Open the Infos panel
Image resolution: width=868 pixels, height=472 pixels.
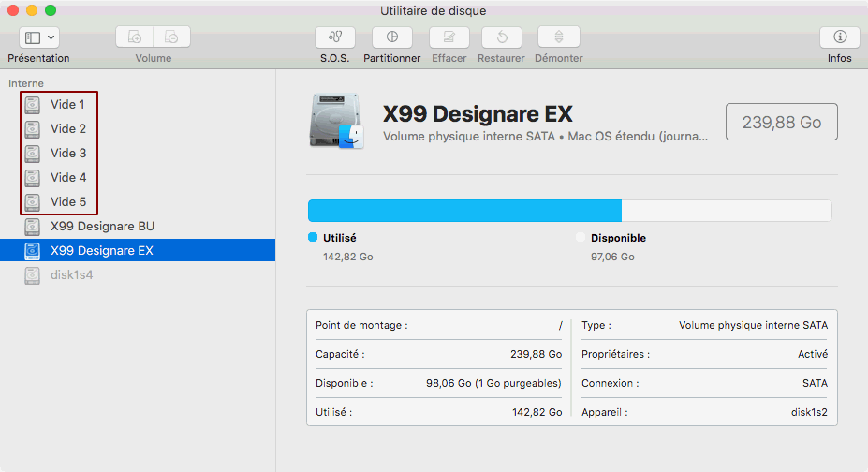(840, 37)
